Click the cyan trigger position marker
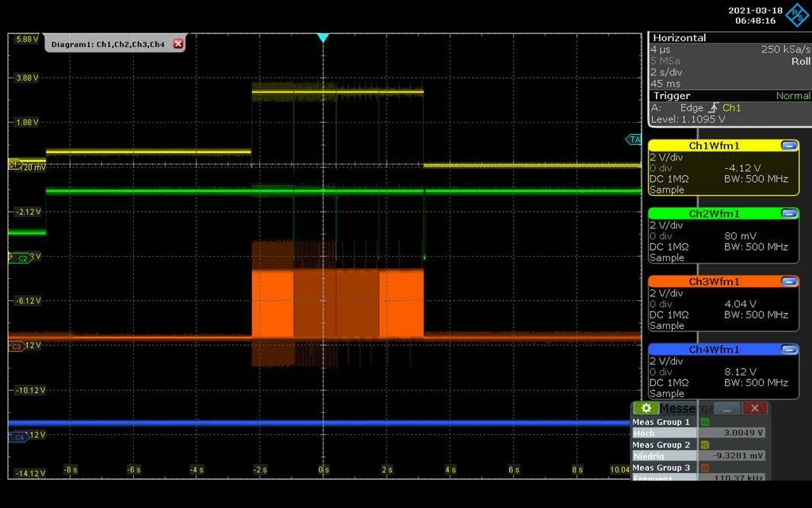The image size is (812, 508). click(x=323, y=38)
